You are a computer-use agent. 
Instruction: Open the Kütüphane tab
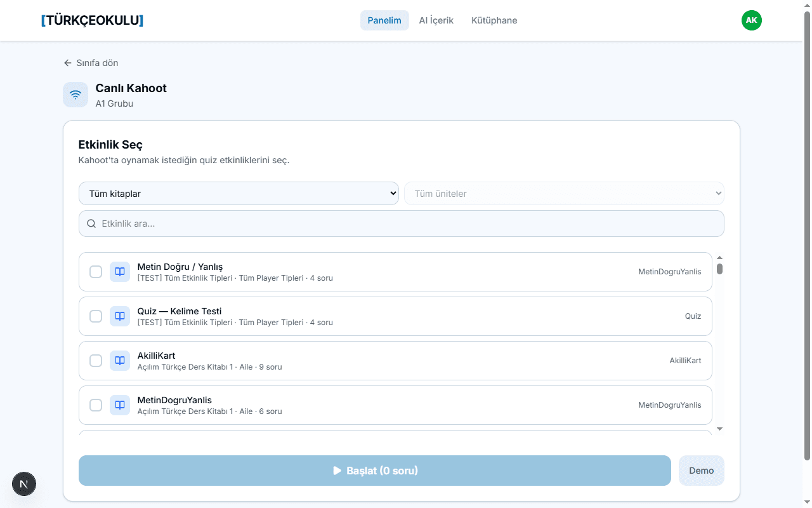(494, 20)
